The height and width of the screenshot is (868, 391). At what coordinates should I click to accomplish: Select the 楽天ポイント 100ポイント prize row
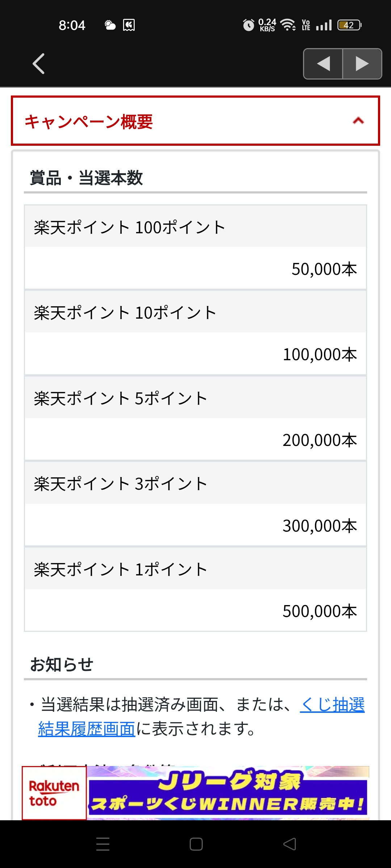[195, 227]
